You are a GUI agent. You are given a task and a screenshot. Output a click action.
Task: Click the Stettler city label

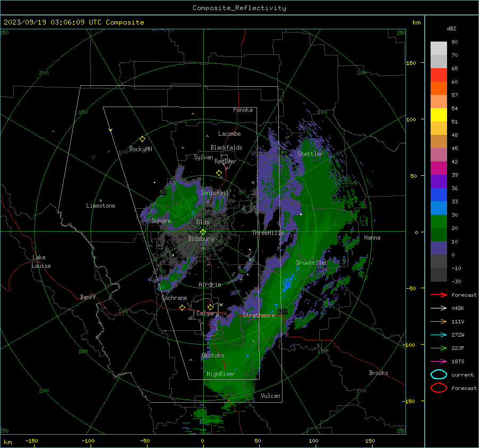tap(310, 154)
